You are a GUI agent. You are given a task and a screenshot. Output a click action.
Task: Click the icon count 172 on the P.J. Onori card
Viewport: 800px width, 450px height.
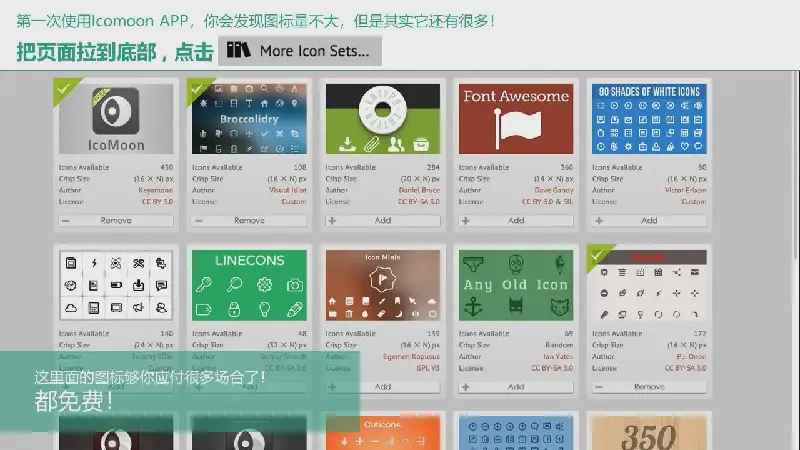coord(700,334)
